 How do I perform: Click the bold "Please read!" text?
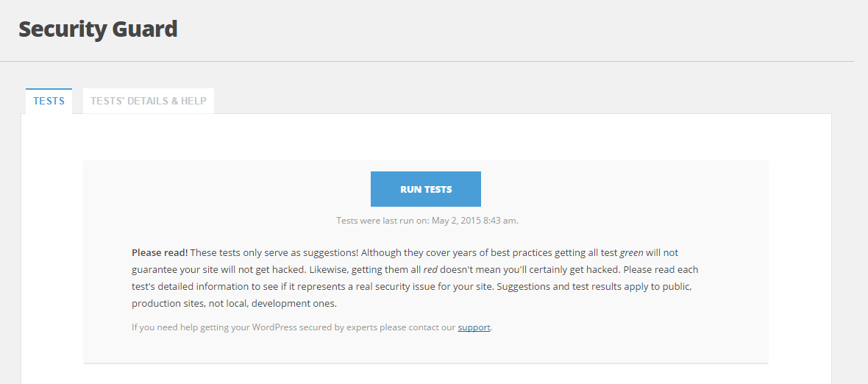pyautogui.click(x=160, y=253)
